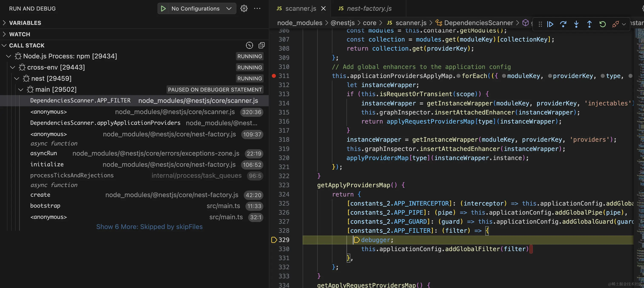Click Show 6 More: Skipped by skipFiles
The height and width of the screenshot is (288, 644).
click(x=149, y=226)
